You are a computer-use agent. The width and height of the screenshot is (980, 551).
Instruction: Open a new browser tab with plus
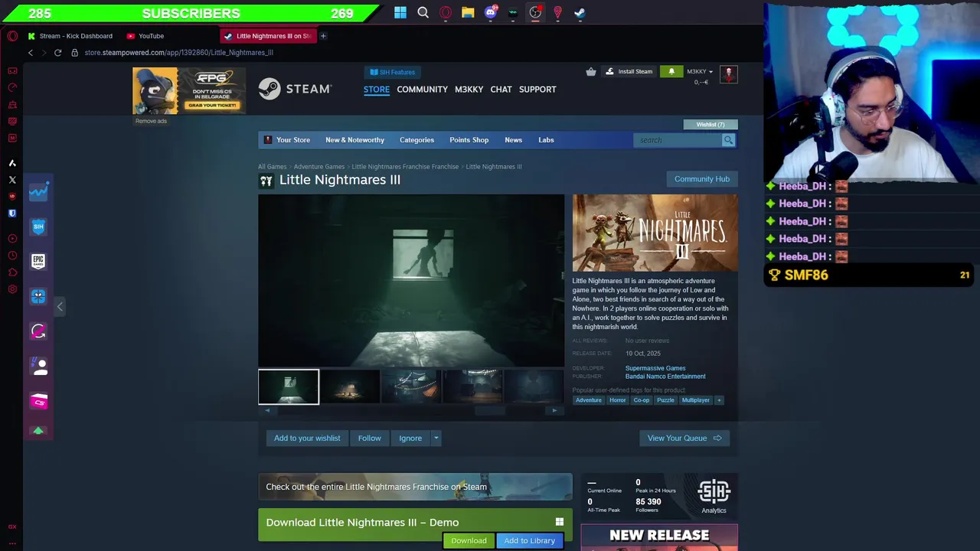pos(323,36)
